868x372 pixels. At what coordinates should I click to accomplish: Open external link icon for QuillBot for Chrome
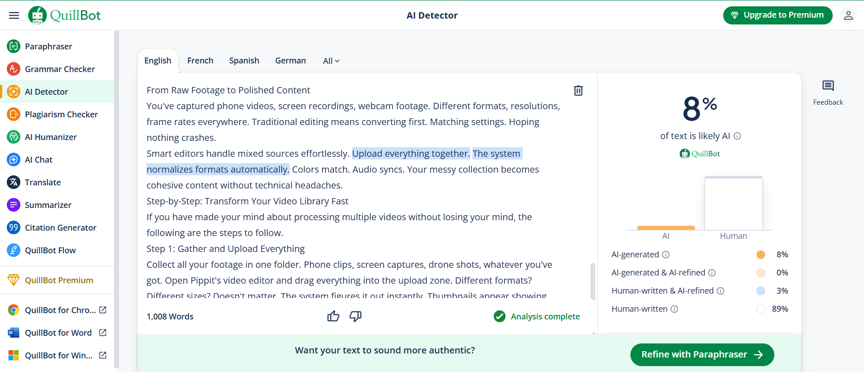(103, 310)
